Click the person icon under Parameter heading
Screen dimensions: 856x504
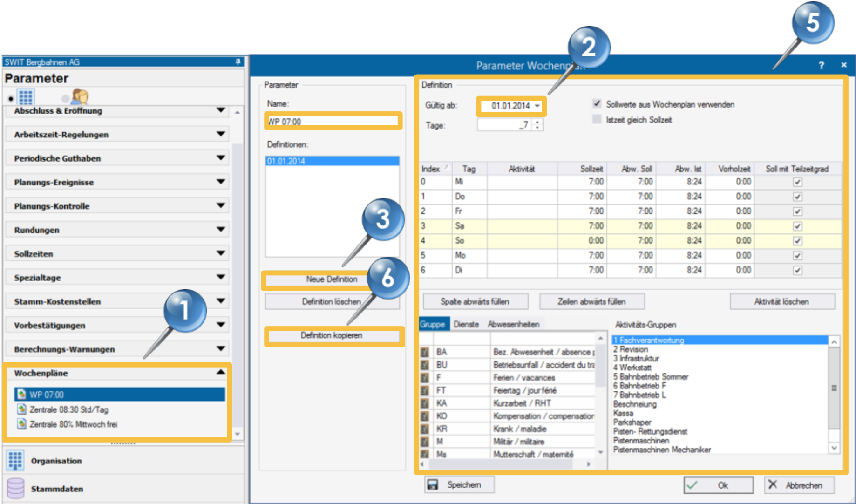(x=80, y=96)
